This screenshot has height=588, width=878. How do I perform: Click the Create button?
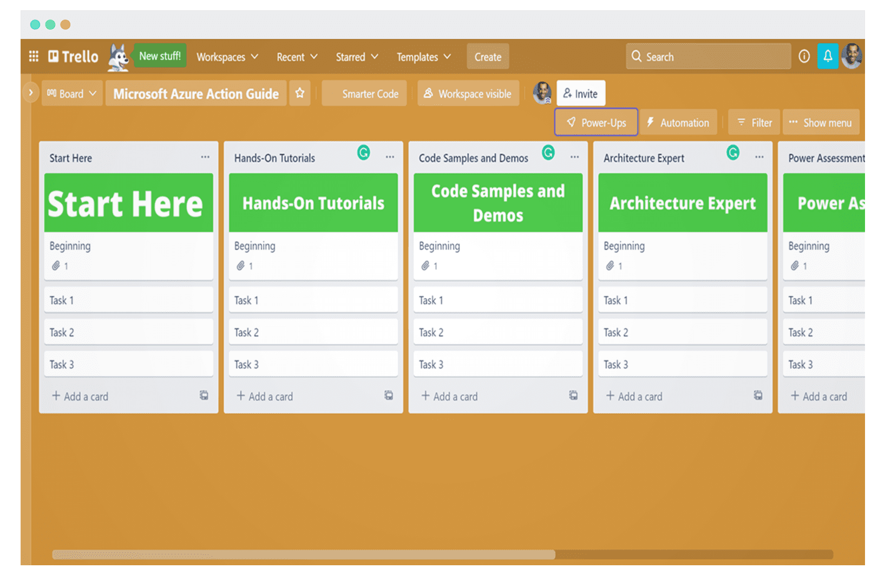tap(488, 57)
